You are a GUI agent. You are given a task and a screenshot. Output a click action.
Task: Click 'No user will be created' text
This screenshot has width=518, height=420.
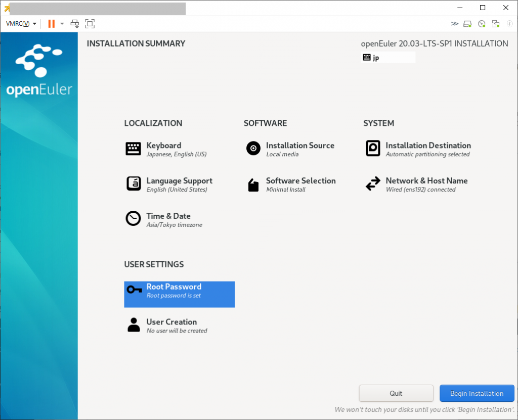(x=177, y=331)
